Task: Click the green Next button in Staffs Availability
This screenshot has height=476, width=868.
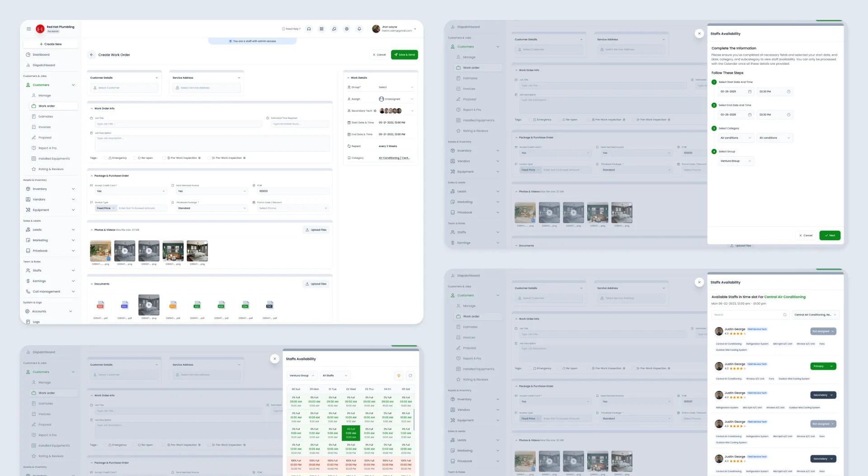Action: [x=830, y=235]
